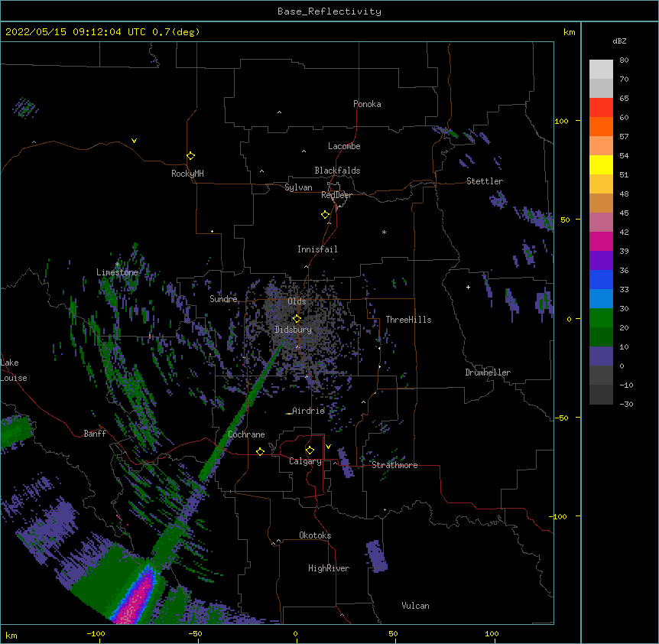Click the yellow station marker near RockyMH

190,156
